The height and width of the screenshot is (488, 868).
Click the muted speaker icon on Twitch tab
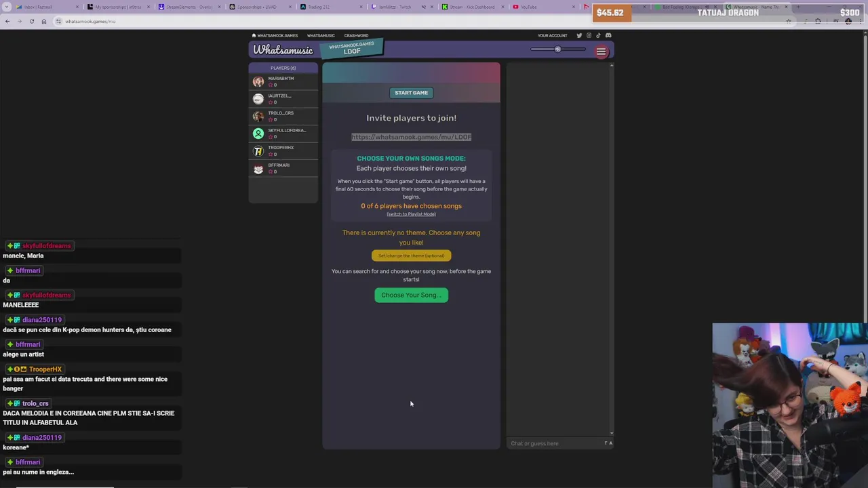[424, 7]
